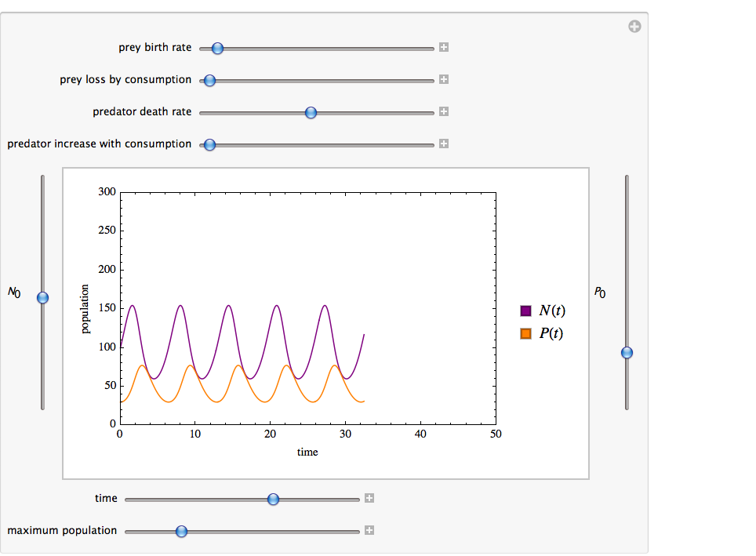756x556 pixels.
Task: Click the purple N(t) legend swatch
Action: point(526,311)
